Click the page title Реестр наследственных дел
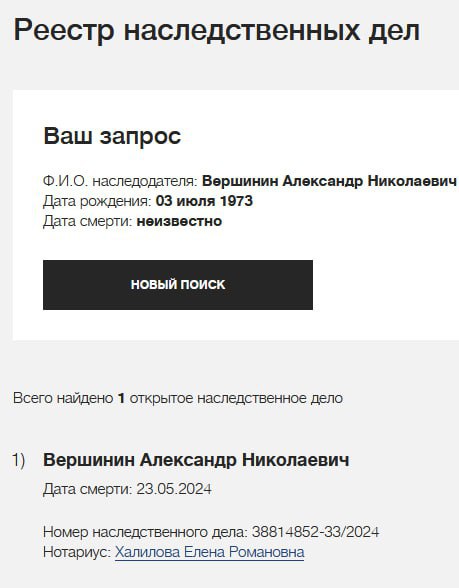 pos(216,30)
